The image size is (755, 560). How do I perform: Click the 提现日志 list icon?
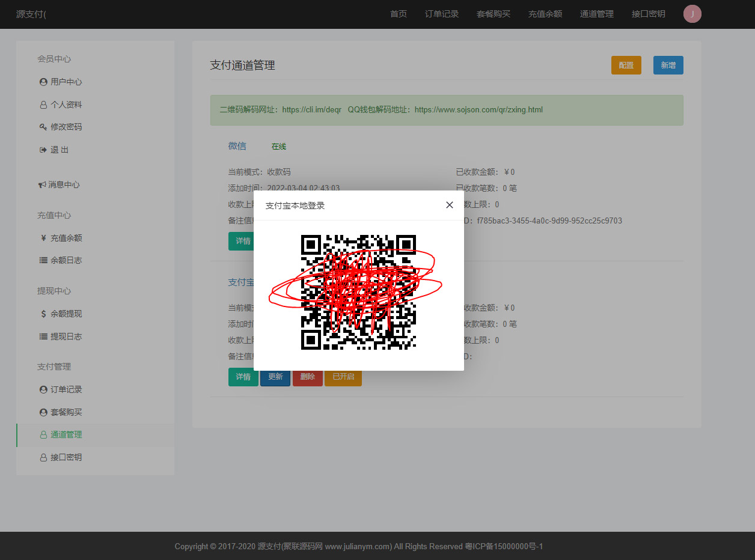tap(43, 336)
